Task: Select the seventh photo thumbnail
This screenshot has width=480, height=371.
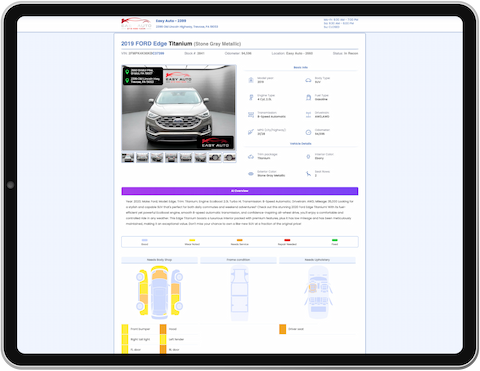Action: (215, 157)
